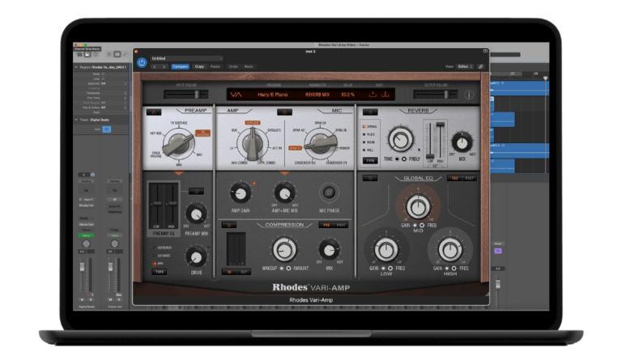Click the reverb TYPE button
Viewport: 622px width, 364px height.
pos(370,160)
